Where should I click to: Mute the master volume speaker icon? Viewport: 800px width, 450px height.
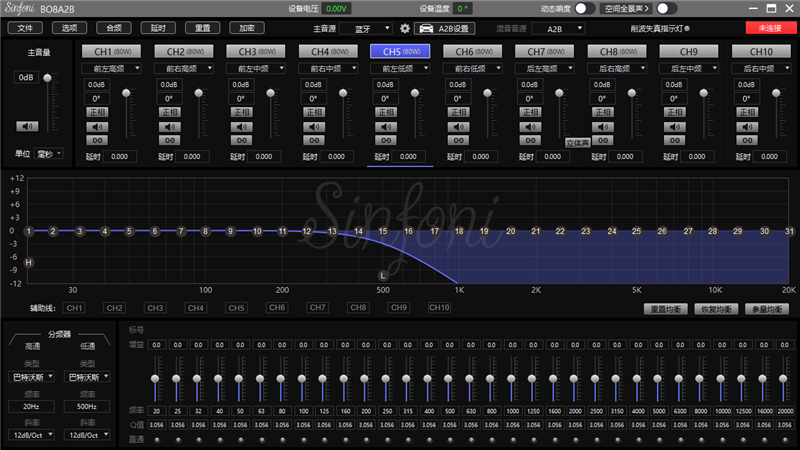pos(26,126)
